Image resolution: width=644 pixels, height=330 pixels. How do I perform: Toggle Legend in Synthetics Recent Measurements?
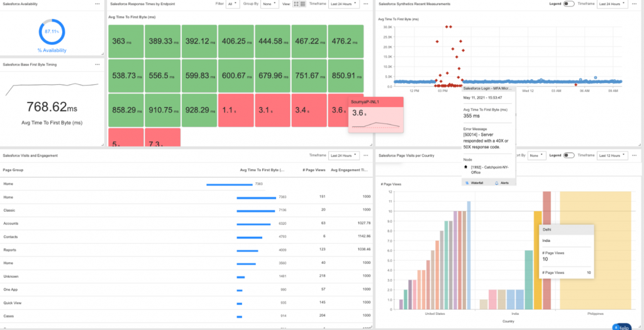click(569, 4)
